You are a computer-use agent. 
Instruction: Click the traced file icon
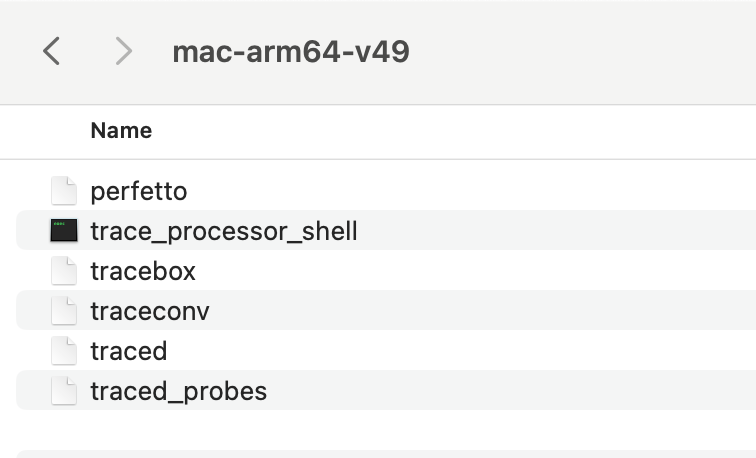pyautogui.click(x=64, y=351)
